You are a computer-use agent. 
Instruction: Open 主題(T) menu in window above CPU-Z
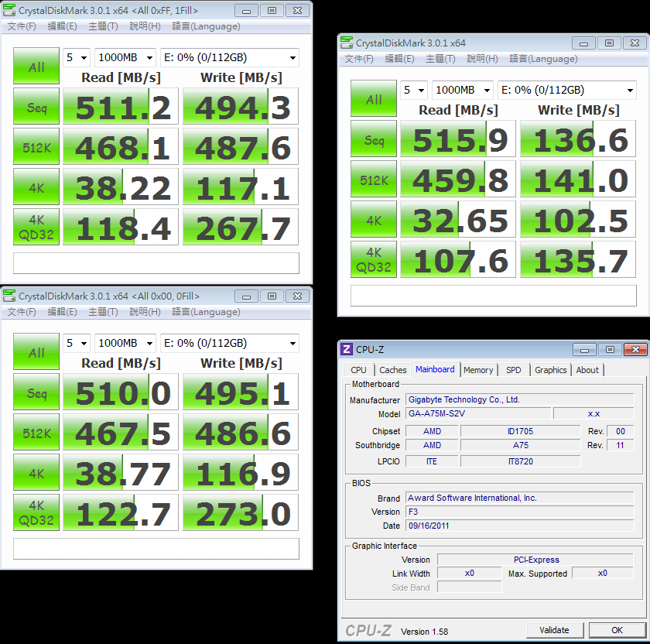pos(440,59)
